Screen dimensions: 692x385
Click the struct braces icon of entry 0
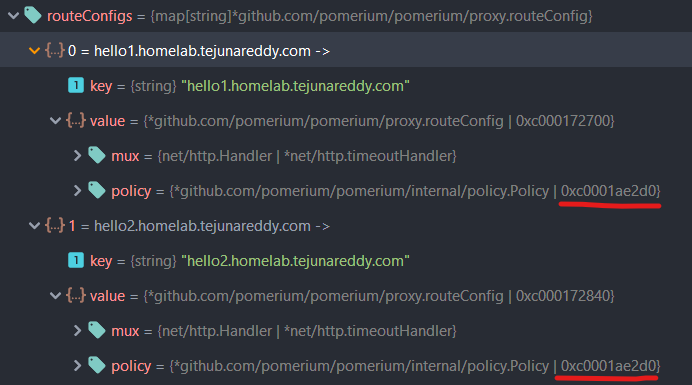coord(55,50)
